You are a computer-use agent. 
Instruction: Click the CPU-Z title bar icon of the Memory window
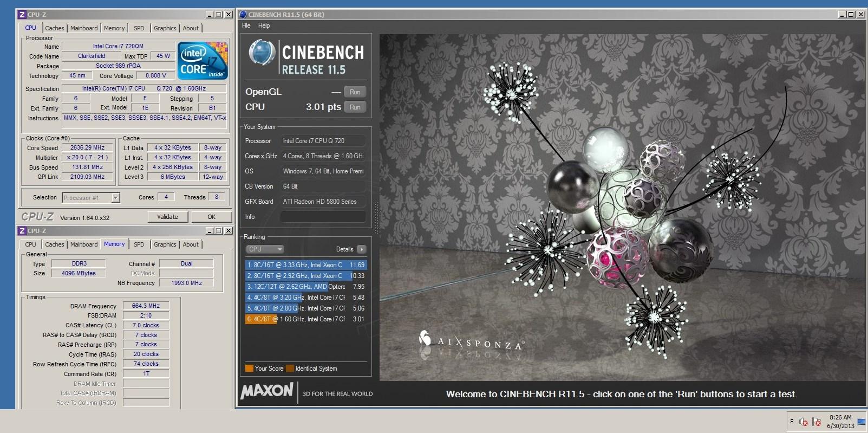[22, 231]
